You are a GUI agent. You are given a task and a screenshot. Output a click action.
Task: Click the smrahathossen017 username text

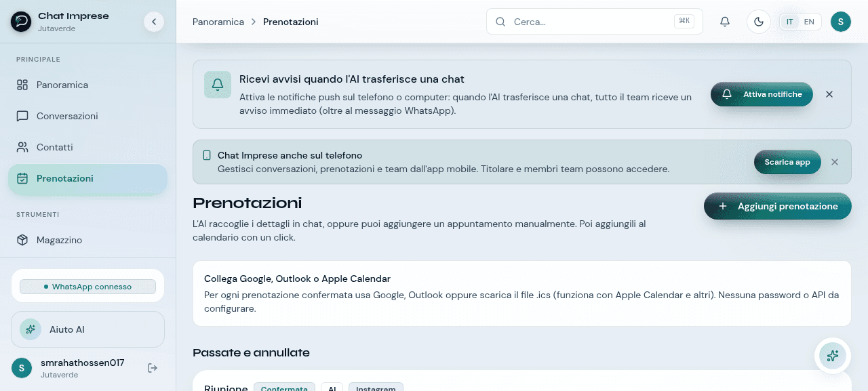[83, 363]
